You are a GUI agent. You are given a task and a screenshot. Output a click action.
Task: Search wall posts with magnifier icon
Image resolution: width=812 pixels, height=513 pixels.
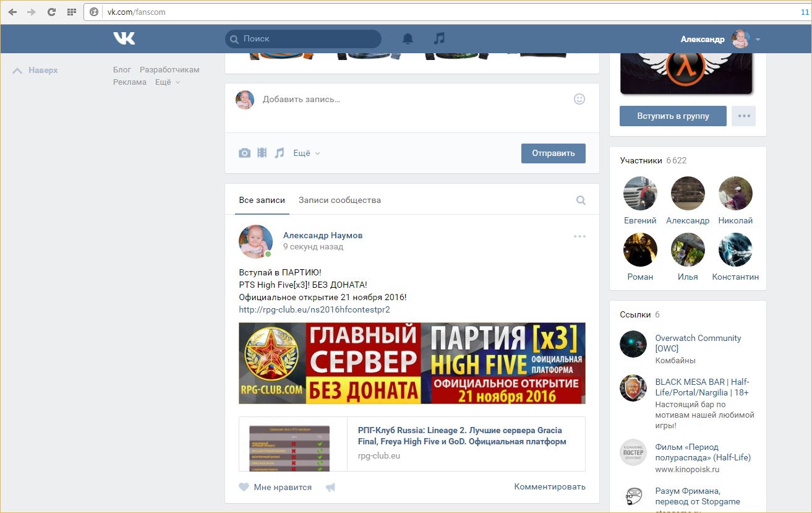(581, 200)
